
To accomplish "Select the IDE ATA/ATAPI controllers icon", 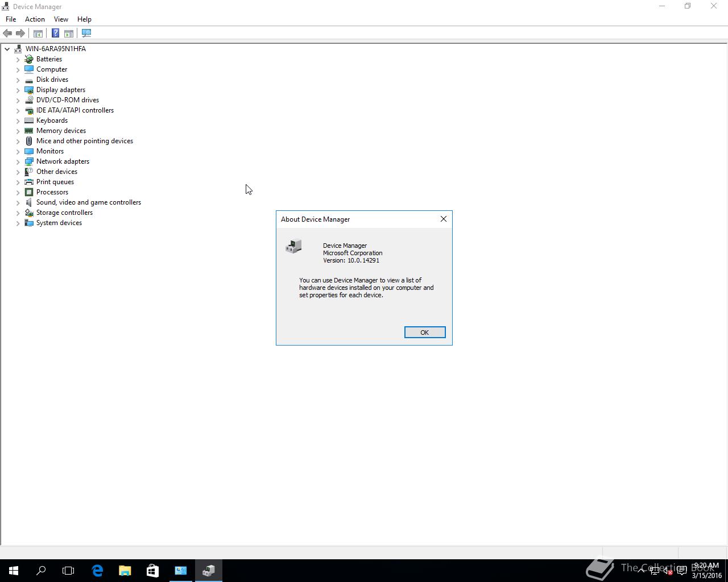I will pos(29,110).
